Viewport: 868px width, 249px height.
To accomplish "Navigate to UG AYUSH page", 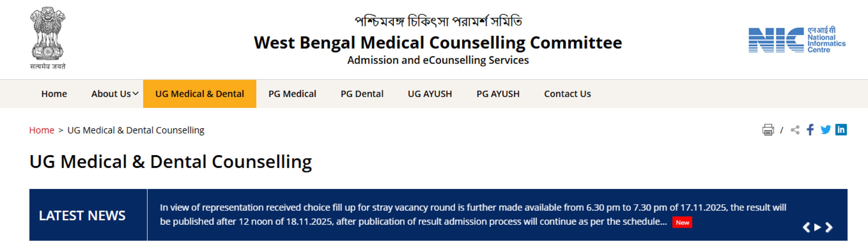I will pos(430,94).
